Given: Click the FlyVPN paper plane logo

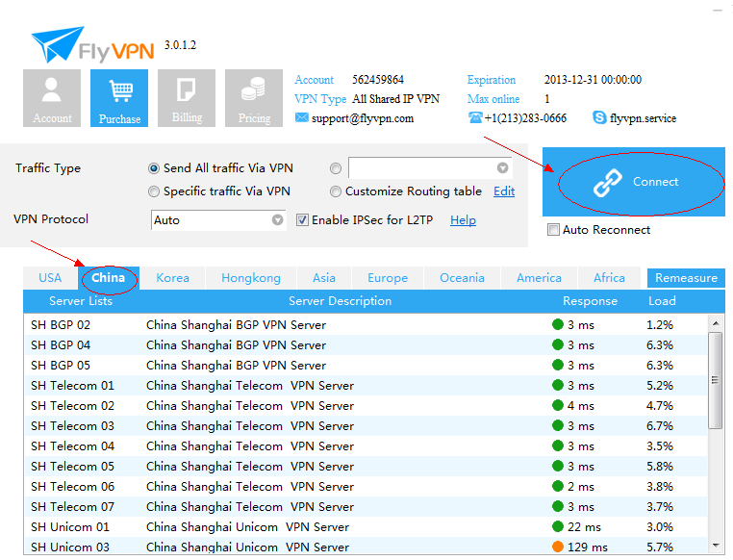Looking at the screenshot, I should point(57,44).
